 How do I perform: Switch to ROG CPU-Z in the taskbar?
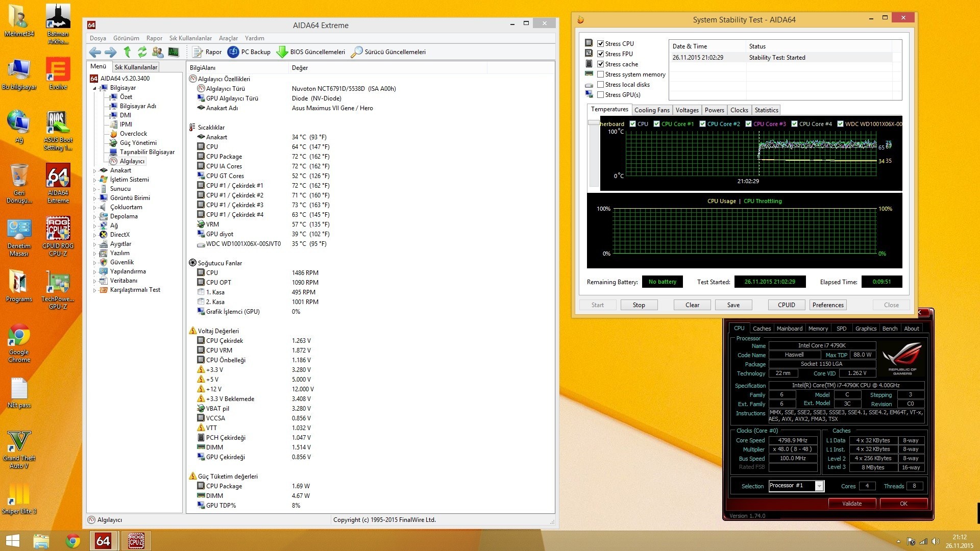136,541
